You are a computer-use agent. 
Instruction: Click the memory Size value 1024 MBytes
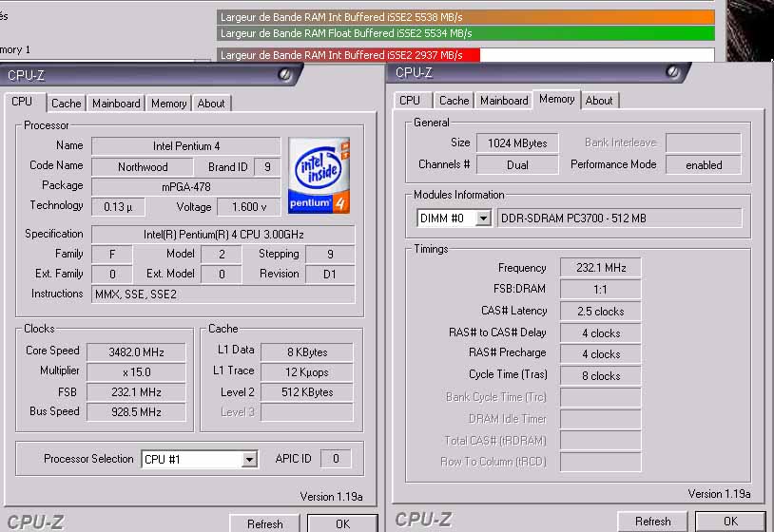click(x=517, y=143)
